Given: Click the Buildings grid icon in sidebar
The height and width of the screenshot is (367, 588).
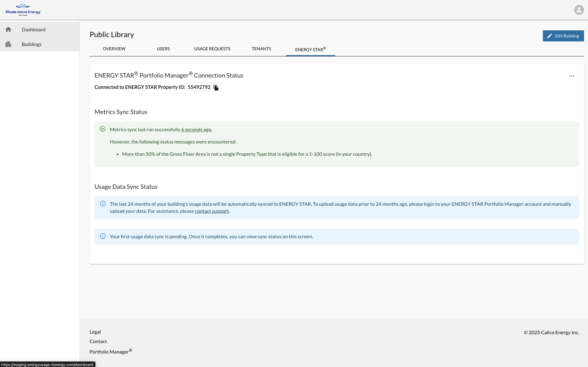Looking at the screenshot, I should (8, 44).
